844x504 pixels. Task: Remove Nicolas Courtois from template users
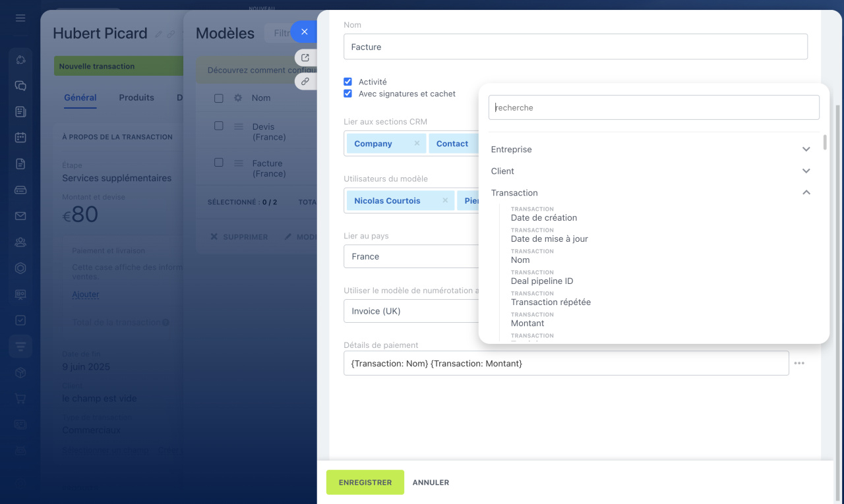(445, 201)
